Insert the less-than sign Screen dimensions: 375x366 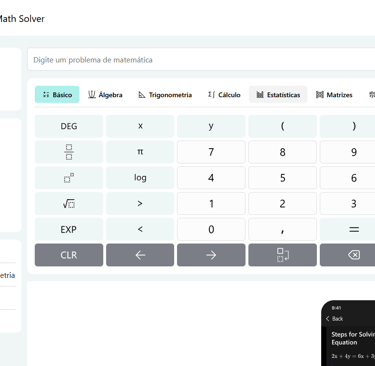tap(140, 229)
